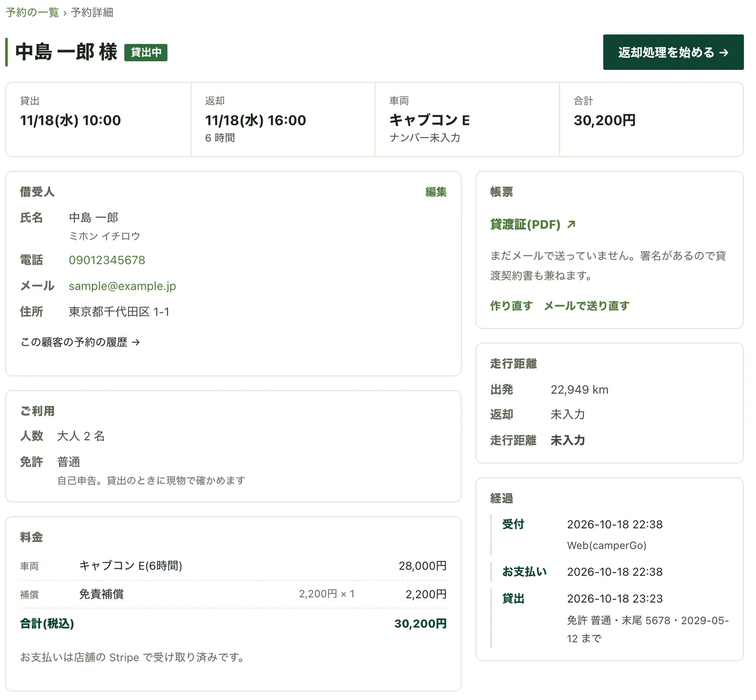Open email link sample@example.jp
Viewport: 756px width, 700px height.
pyautogui.click(x=122, y=286)
